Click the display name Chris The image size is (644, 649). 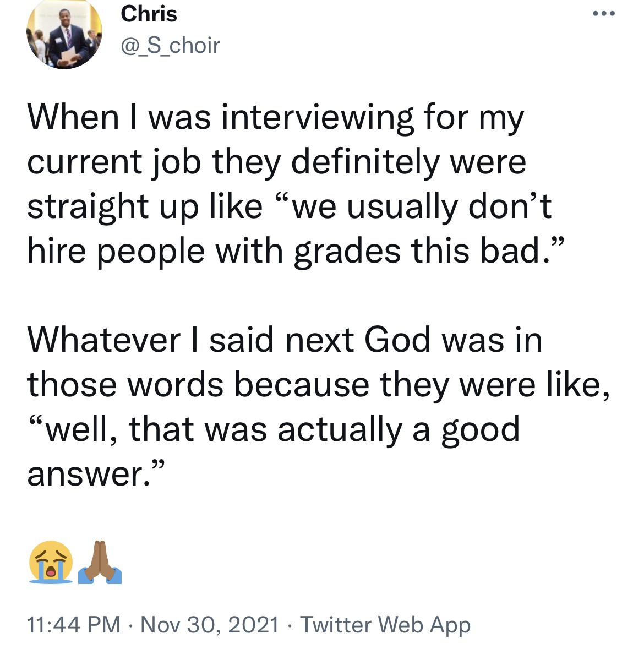coord(149,14)
